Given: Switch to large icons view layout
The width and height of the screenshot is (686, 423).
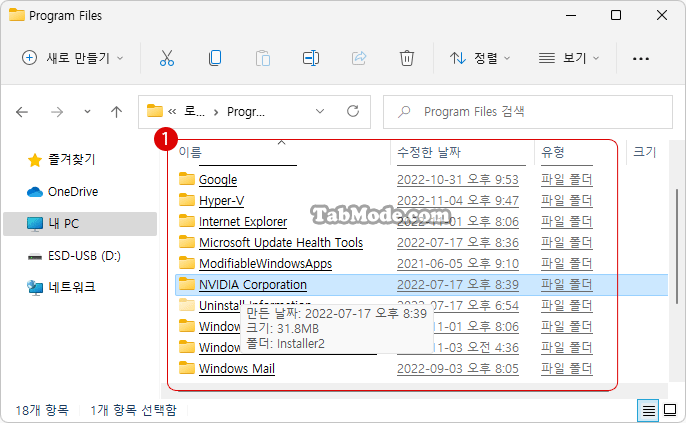Looking at the screenshot, I should [x=670, y=410].
